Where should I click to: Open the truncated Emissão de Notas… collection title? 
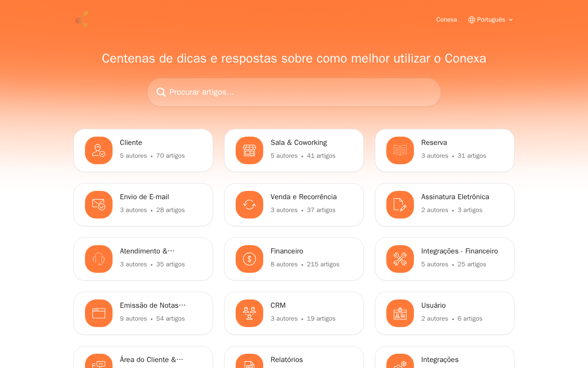click(x=153, y=305)
